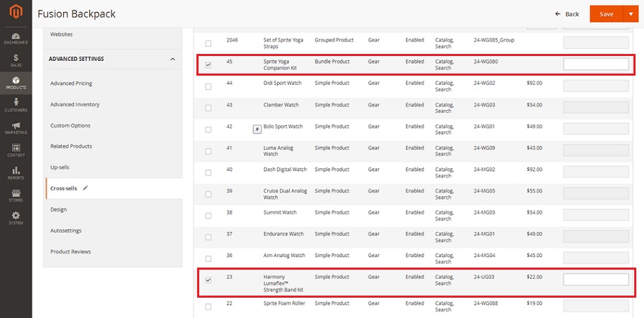Open the System sidebar menu
This screenshot has width=644, height=318.
pos(15,219)
